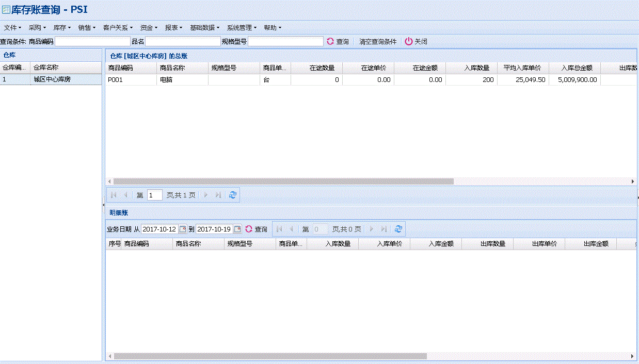639x364 pixels.
Task: Go to previous page in 总账 pager
Action: (125, 195)
